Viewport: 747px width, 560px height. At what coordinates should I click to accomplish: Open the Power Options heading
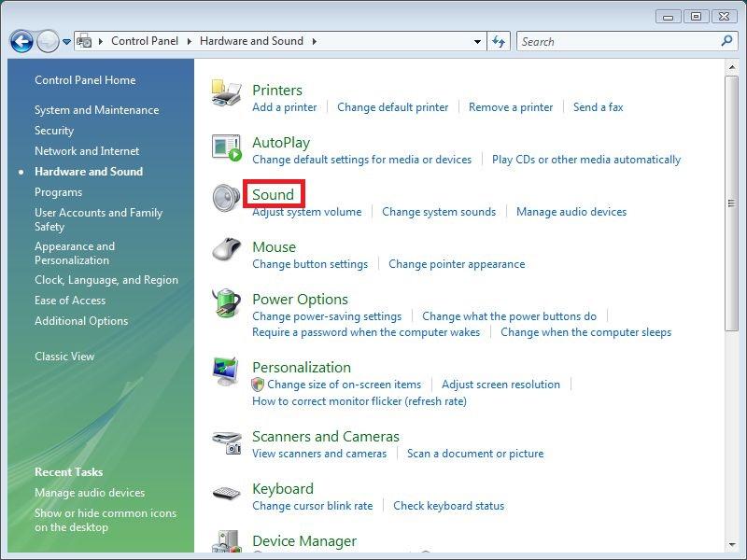(x=300, y=300)
